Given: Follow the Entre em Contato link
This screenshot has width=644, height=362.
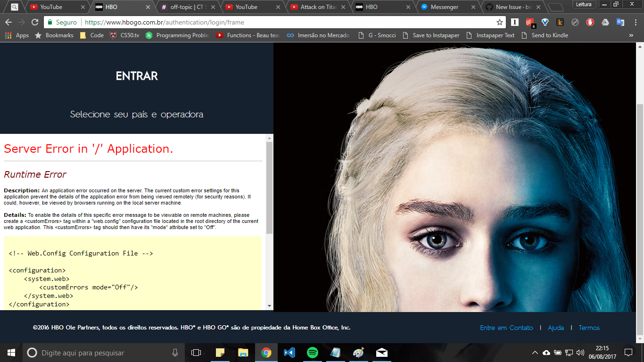Looking at the screenshot, I should click(506, 328).
